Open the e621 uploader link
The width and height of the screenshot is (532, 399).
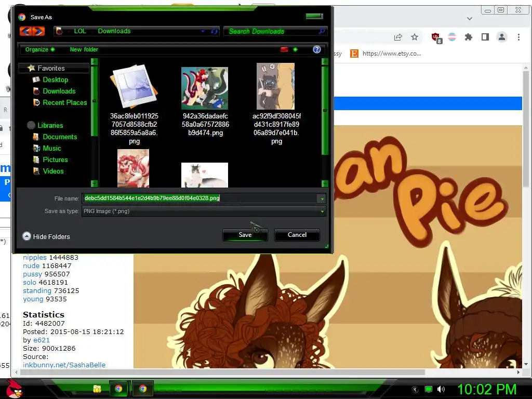(x=42, y=340)
